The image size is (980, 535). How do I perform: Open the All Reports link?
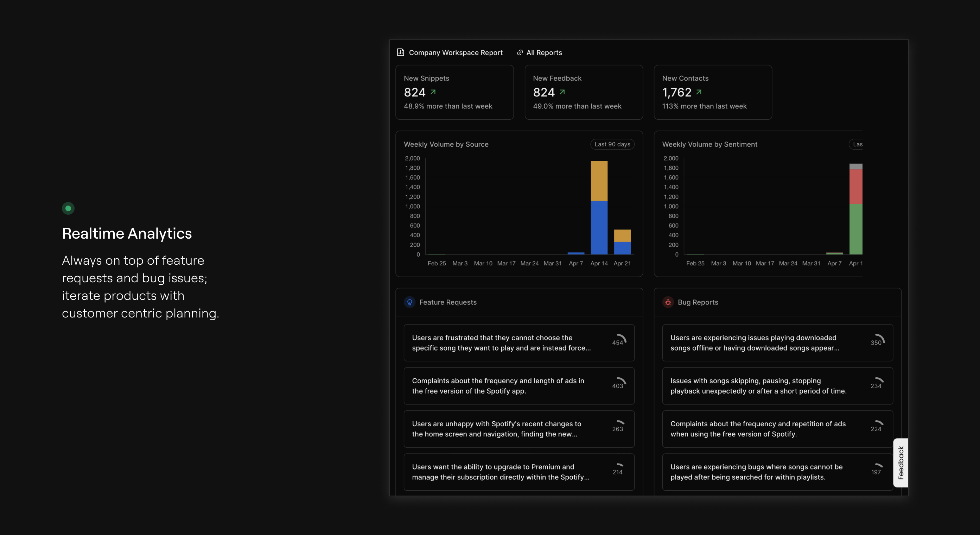pos(544,52)
